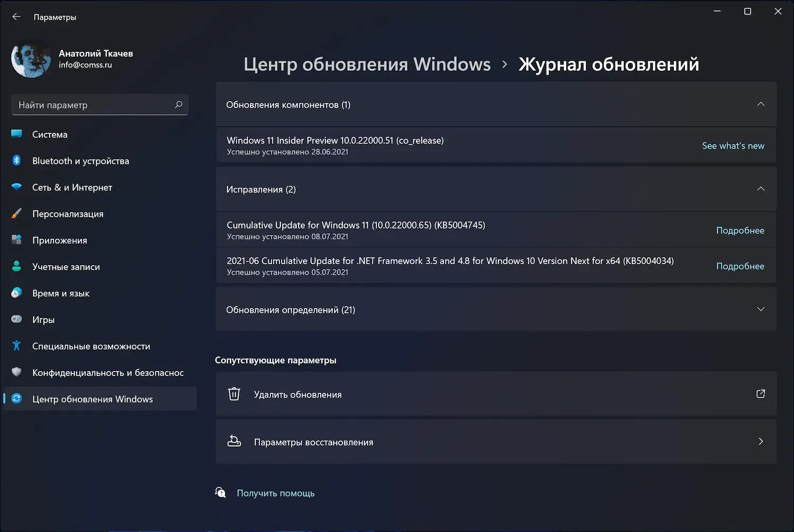
Task: Go to Сеть и Интернет
Action: tap(100, 187)
